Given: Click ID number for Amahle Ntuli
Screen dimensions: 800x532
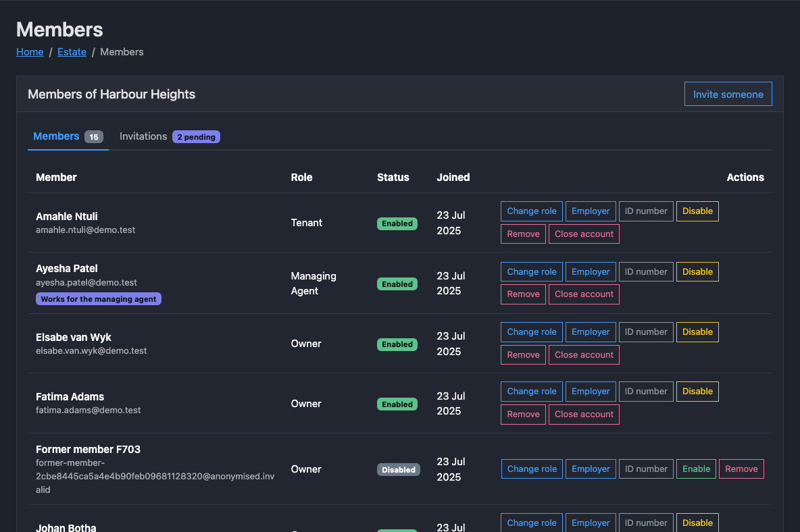Looking at the screenshot, I should [646, 211].
